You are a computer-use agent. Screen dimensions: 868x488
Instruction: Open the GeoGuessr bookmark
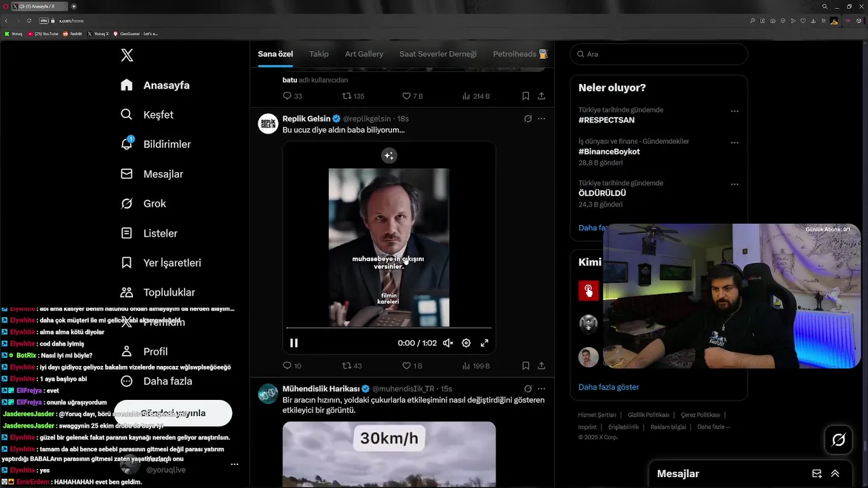[136, 34]
